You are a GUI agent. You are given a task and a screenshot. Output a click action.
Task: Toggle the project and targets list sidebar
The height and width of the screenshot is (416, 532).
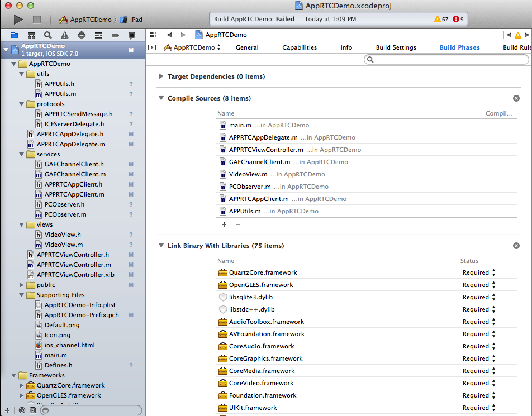click(x=152, y=47)
